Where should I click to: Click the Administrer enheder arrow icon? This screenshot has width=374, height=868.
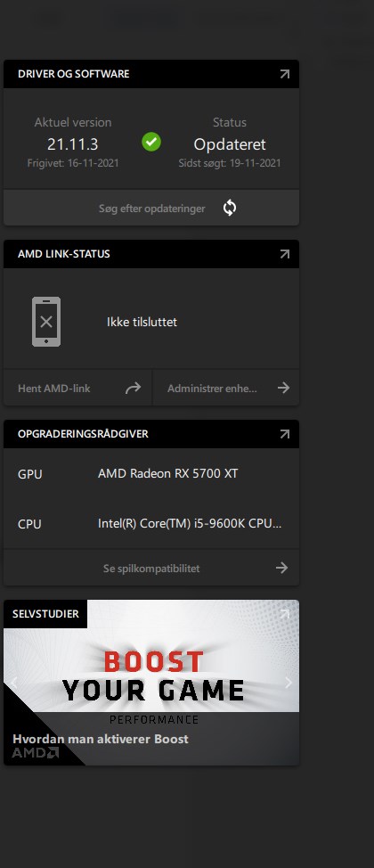(284, 388)
